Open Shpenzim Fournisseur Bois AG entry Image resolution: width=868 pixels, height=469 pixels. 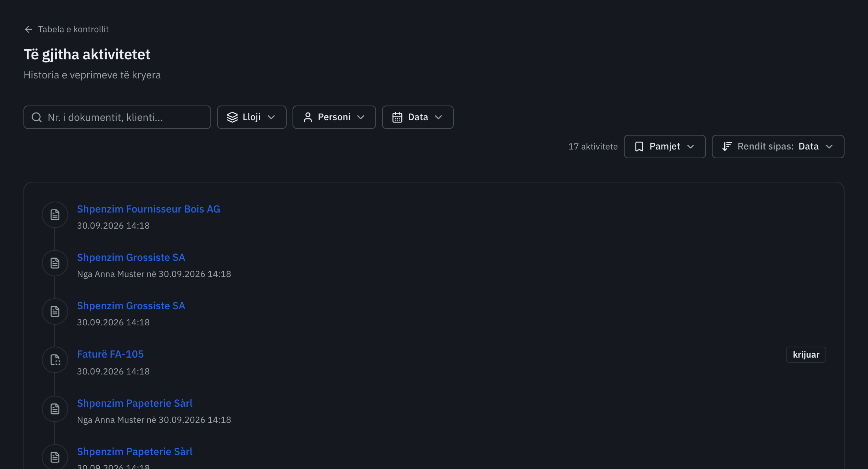click(x=148, y=209)
